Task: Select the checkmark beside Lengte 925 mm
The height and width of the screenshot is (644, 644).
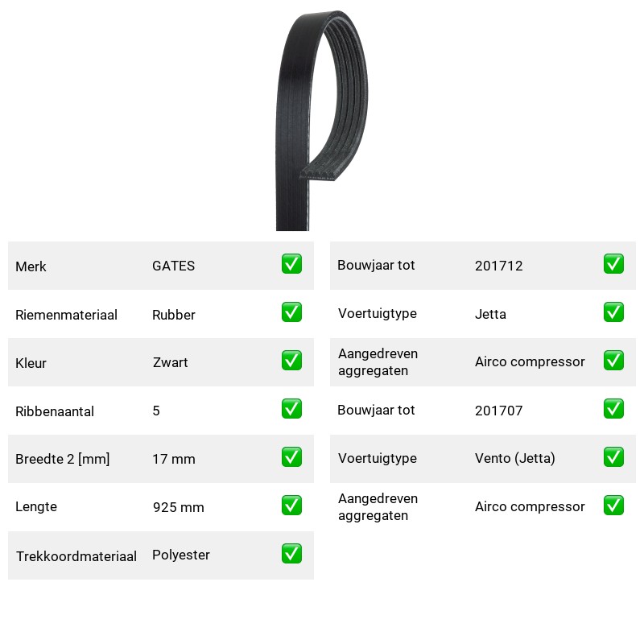Action: [291, 506]
